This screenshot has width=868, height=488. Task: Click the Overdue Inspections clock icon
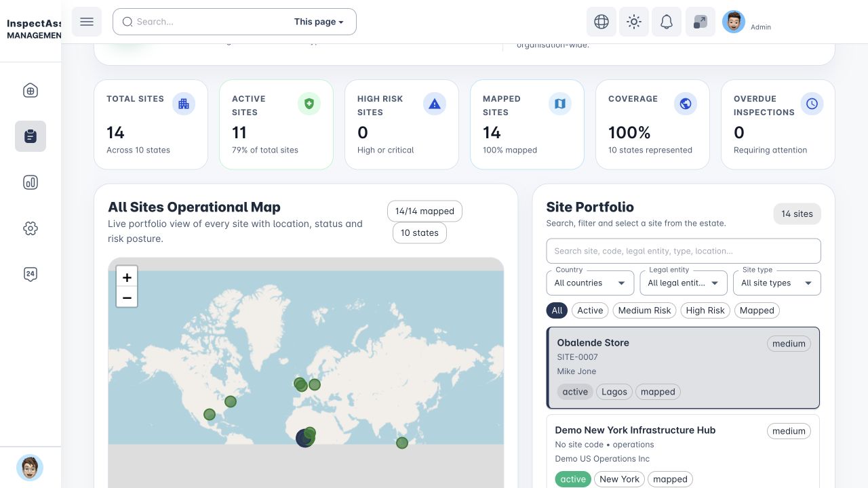coord(812,104)
